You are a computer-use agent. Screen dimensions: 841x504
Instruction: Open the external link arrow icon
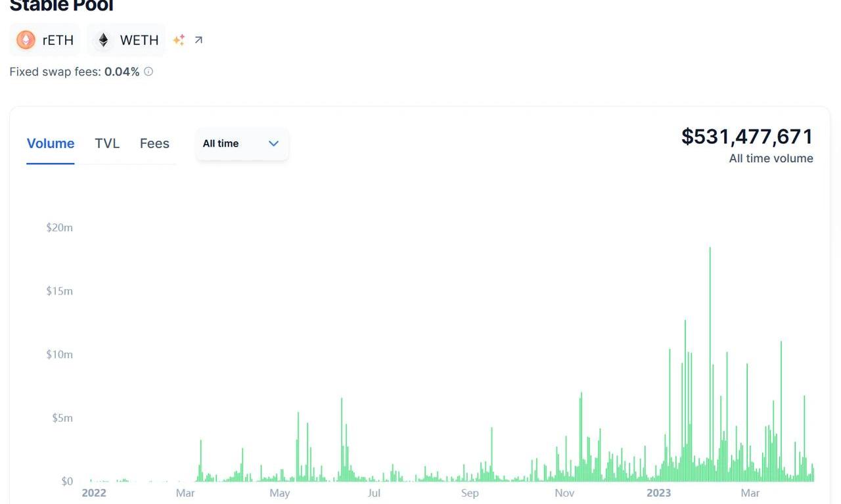click(x=198, y=40)
